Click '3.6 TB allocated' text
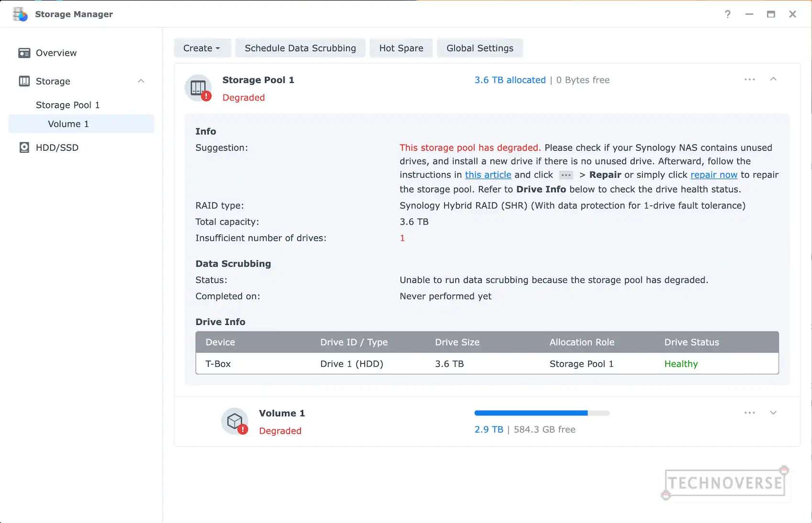Viewport: 812px width, 523px height. (x=510, y=80)
